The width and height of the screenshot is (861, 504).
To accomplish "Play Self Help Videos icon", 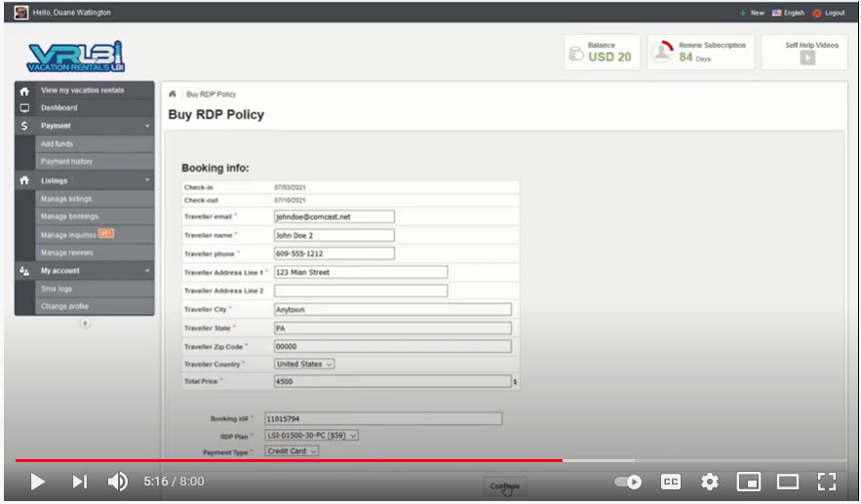I will click(807, 58).
